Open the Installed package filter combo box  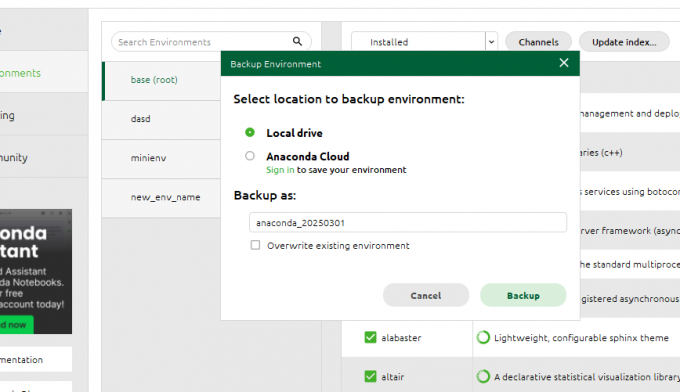(x=424, y=42)
